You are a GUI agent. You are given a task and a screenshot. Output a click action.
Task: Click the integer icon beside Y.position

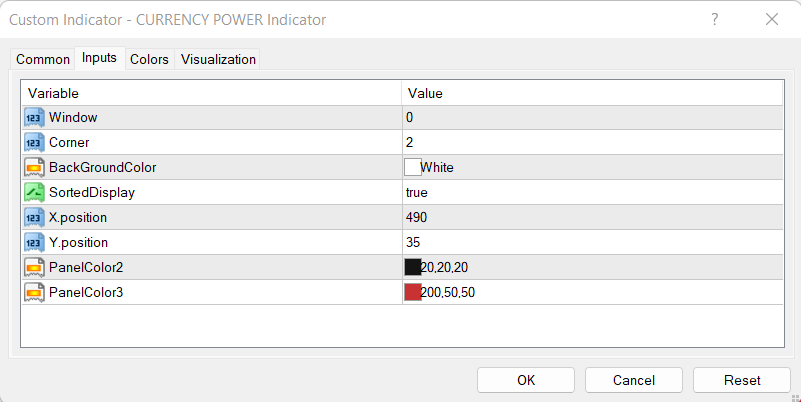(x=34, y=242)
